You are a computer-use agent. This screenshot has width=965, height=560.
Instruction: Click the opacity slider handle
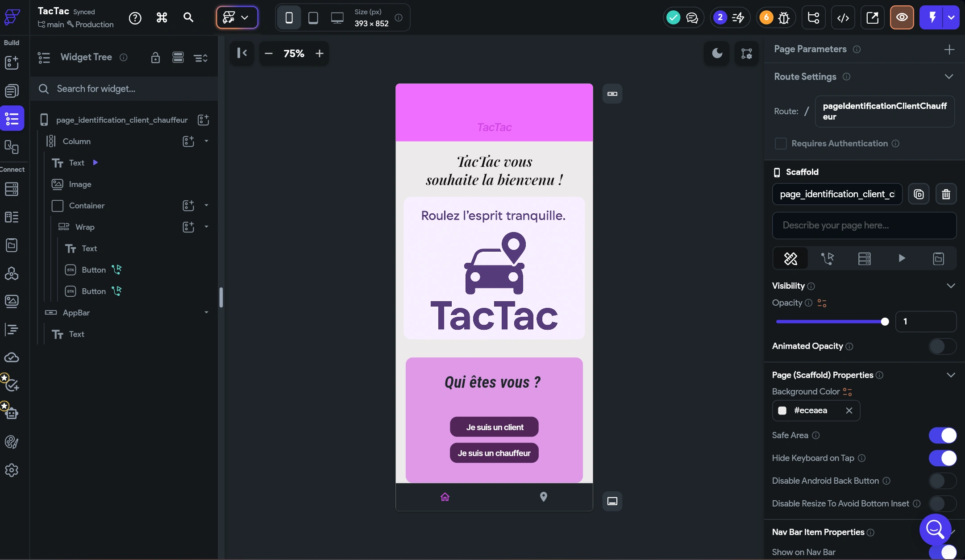click(x=885, y=322)
